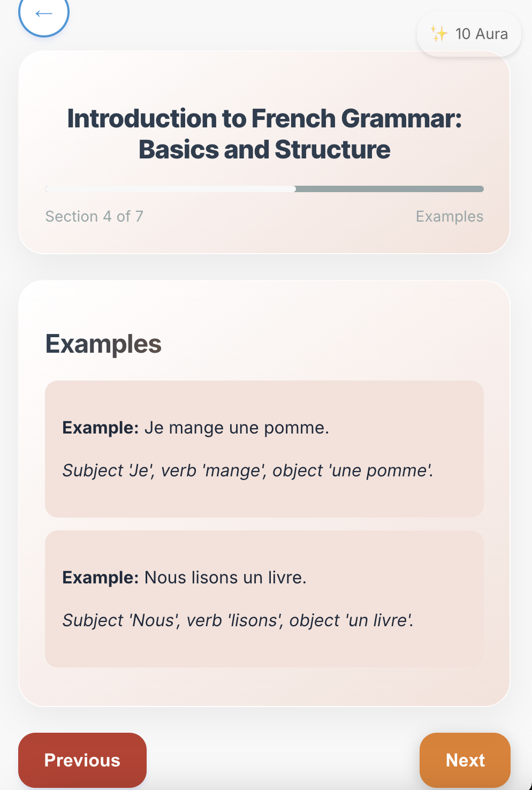Click the 'Basics and Structure' title line
The height and width of the screenshot is (790, 532).
pos(264,149)
